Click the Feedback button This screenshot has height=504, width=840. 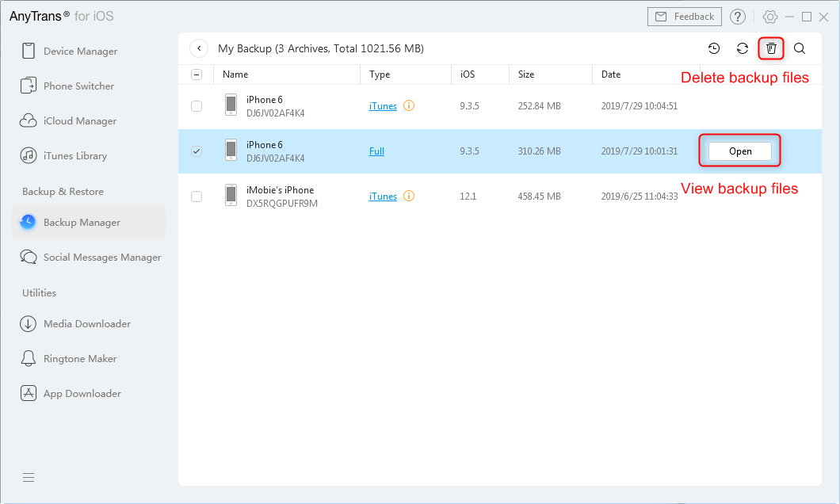[x=684, y=17]
